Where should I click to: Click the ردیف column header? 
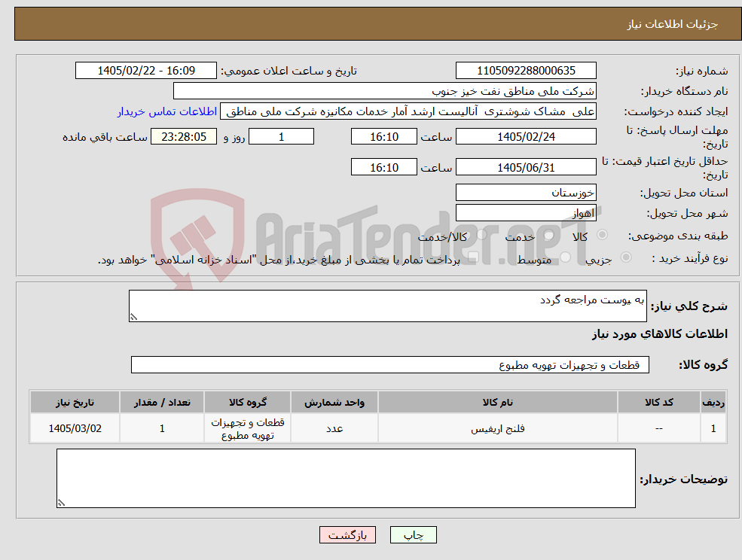click(x=713, y=402)
